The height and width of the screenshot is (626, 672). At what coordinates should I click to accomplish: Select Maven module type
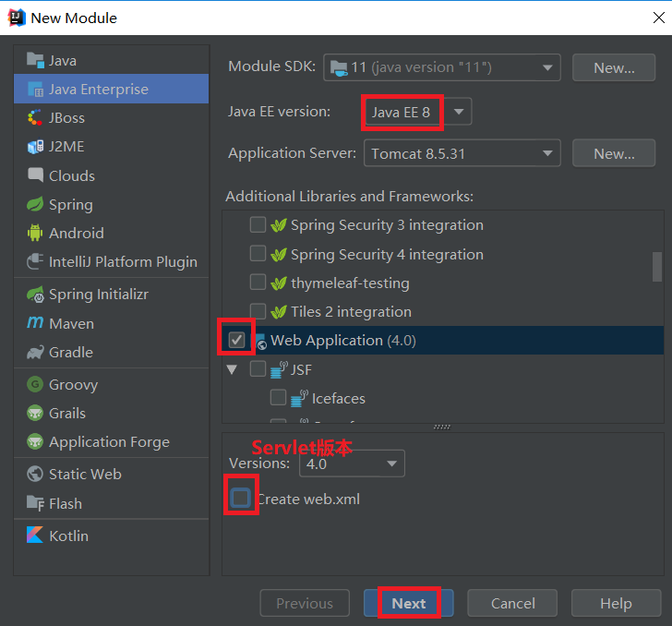point(111,323)
